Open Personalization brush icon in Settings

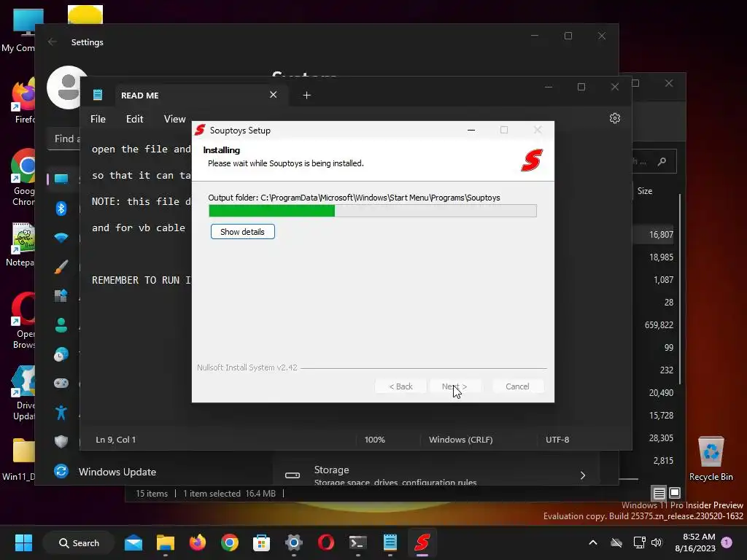[x=61, y=267]
